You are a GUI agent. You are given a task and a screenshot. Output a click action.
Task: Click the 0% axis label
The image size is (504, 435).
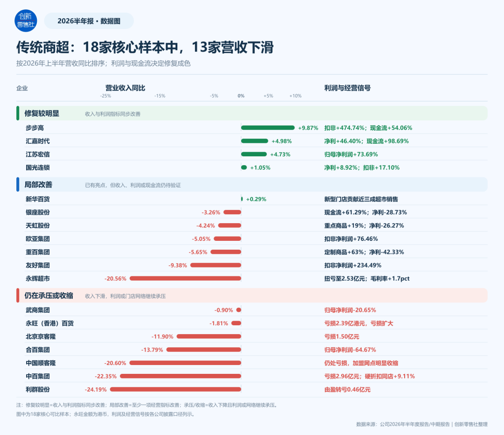click(241, 96)
